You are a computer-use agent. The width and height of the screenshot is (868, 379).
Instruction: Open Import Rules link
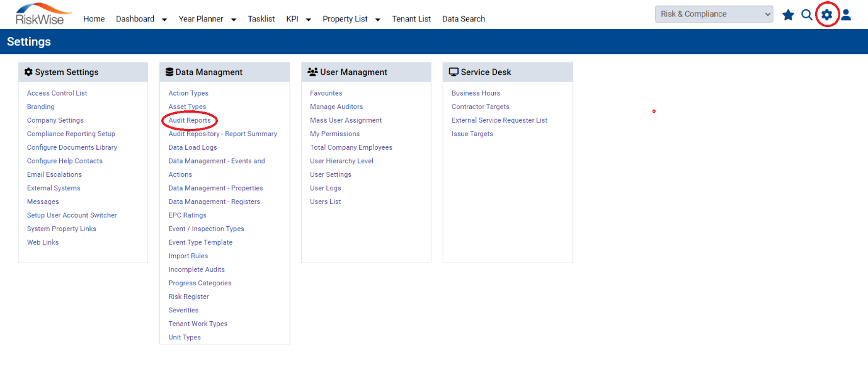coord(188,256)
